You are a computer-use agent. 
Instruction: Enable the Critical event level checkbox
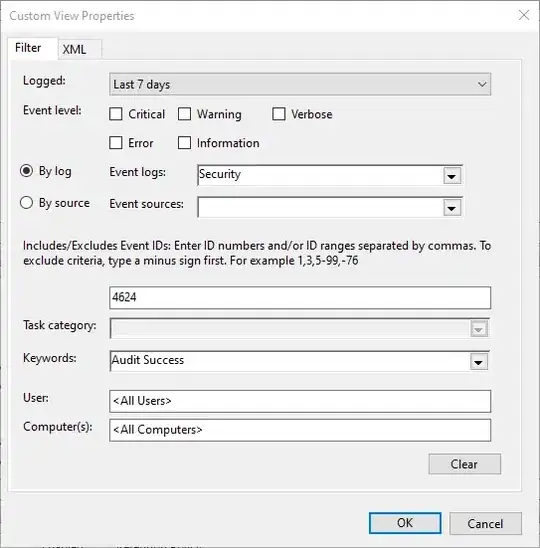point(116,114)
